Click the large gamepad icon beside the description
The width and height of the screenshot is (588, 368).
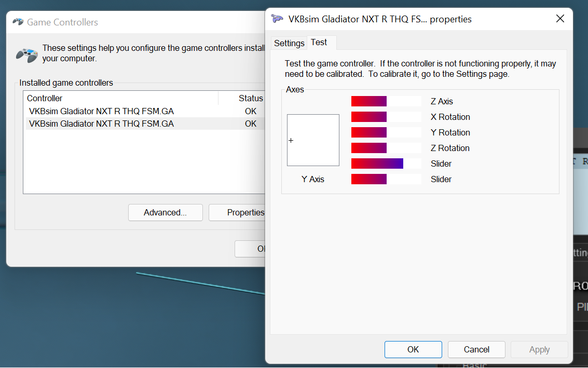27,55
